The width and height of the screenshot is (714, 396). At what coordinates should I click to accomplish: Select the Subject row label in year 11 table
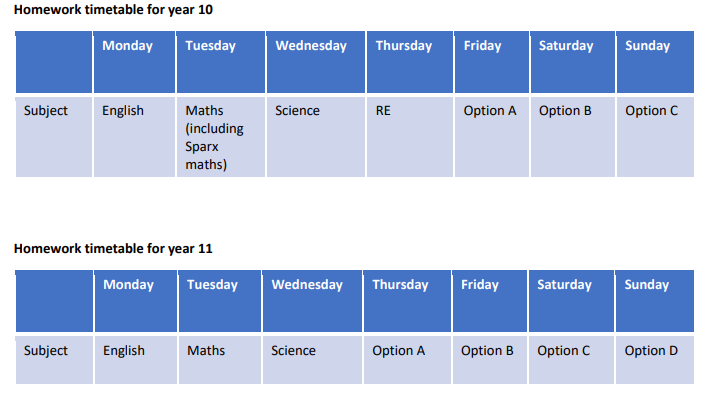click(x=54, y=360)
